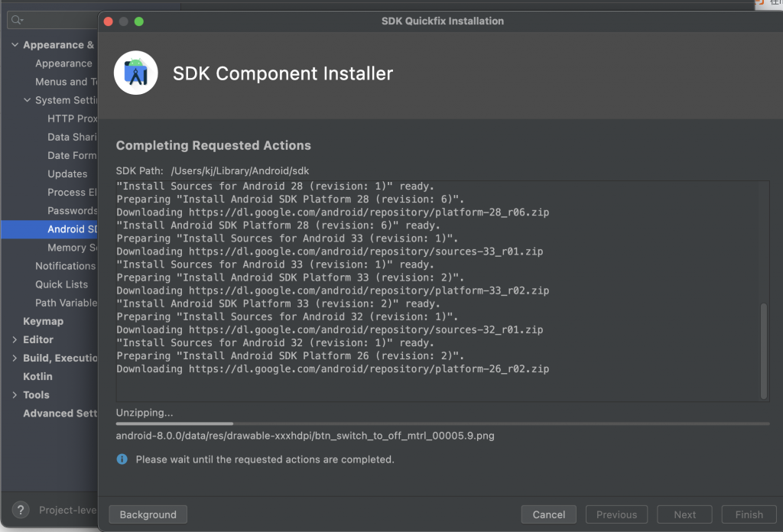This screenshot has height=532, width=783.
Task: Click the blue info icon beside wait message
Action: pyautogui.click(x=122, y=459)
